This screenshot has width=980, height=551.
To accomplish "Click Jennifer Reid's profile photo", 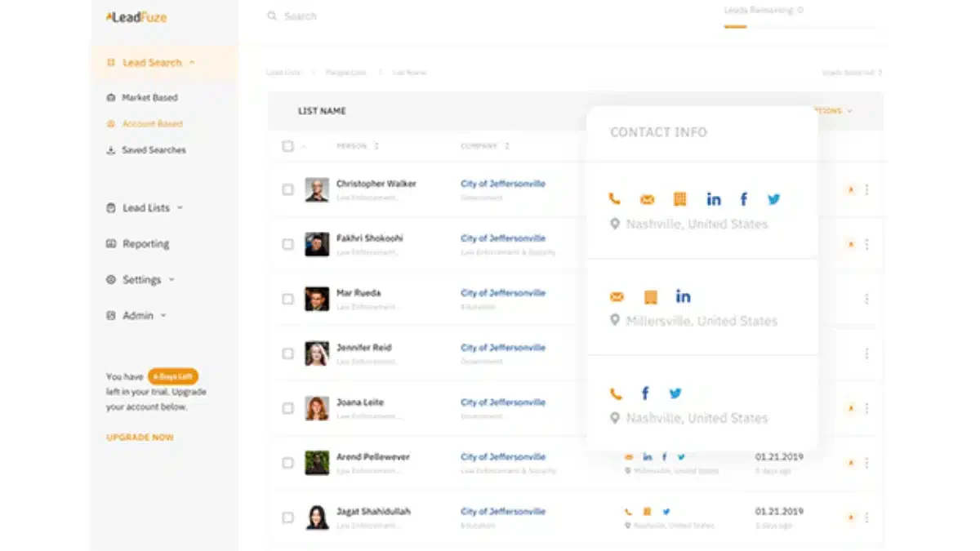I will 317,353.
